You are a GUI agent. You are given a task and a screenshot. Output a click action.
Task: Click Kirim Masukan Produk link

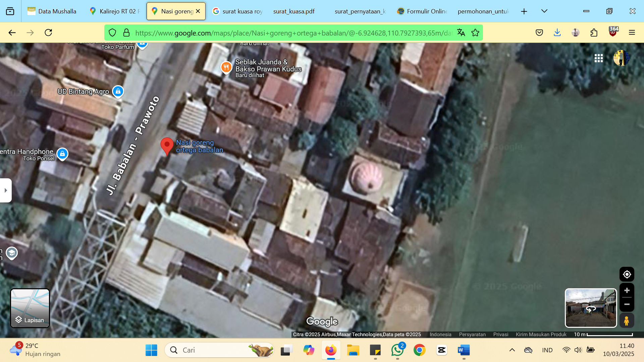click(541, 335)
